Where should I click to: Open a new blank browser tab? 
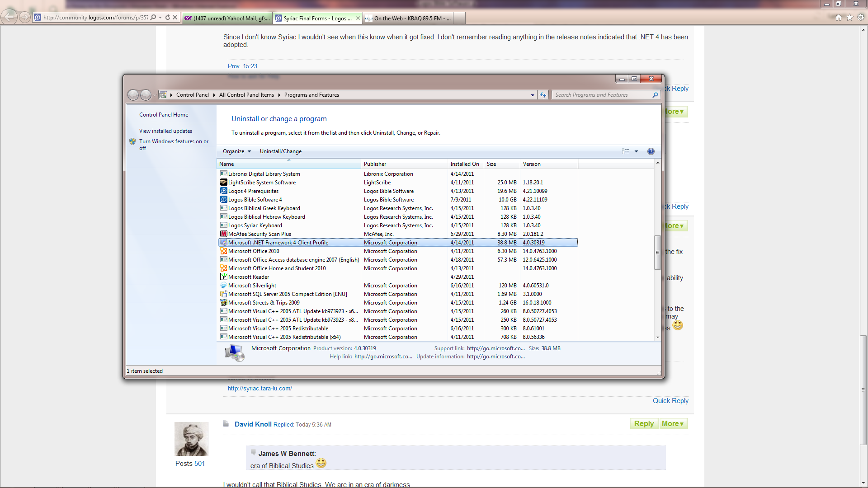(x=459, y=18)
